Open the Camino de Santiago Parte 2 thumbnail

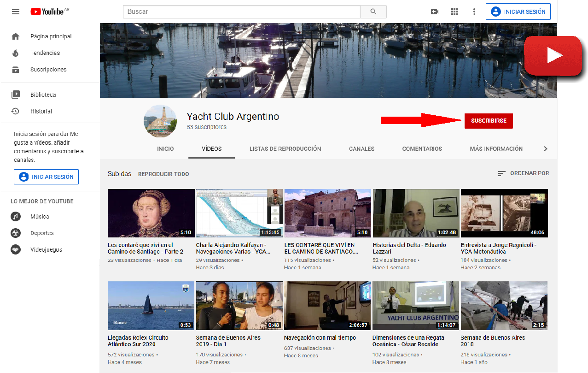[151, 213]
